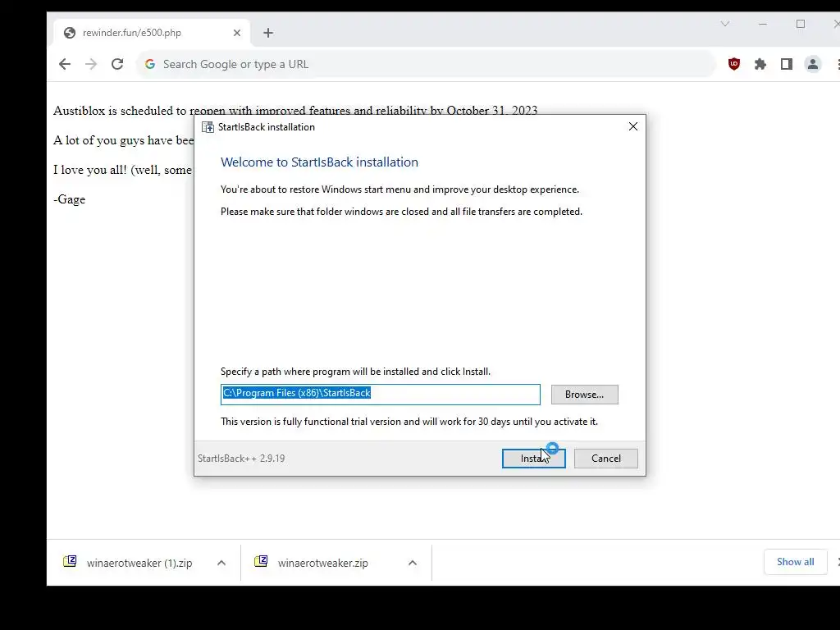The image size is (840, 630).
Task: Cancel the StartIsBack installation
Action: 606,459
